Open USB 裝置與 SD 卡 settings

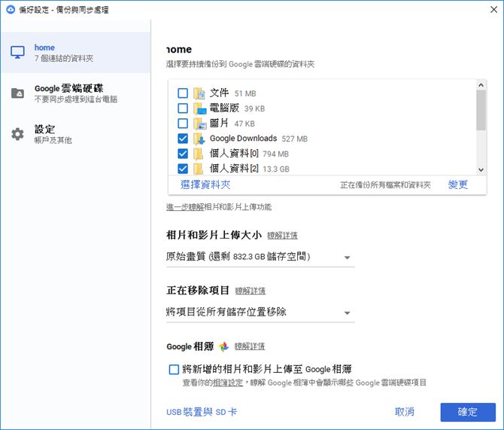tap(202, 412)
